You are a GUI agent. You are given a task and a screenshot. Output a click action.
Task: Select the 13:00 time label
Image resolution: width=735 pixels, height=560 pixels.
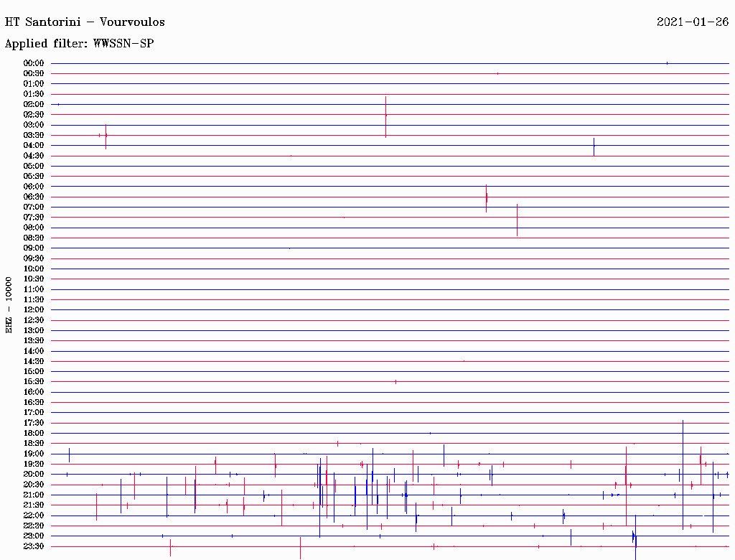point(34,330)
